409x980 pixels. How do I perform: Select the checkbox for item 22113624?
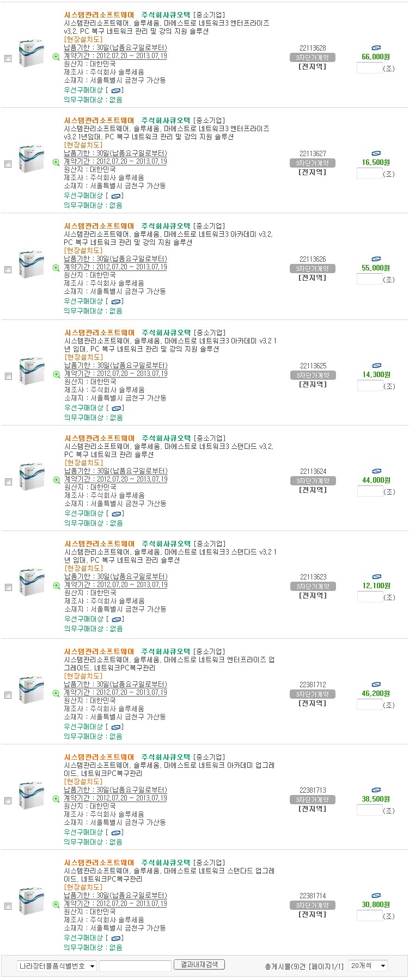tap(8, 482)
